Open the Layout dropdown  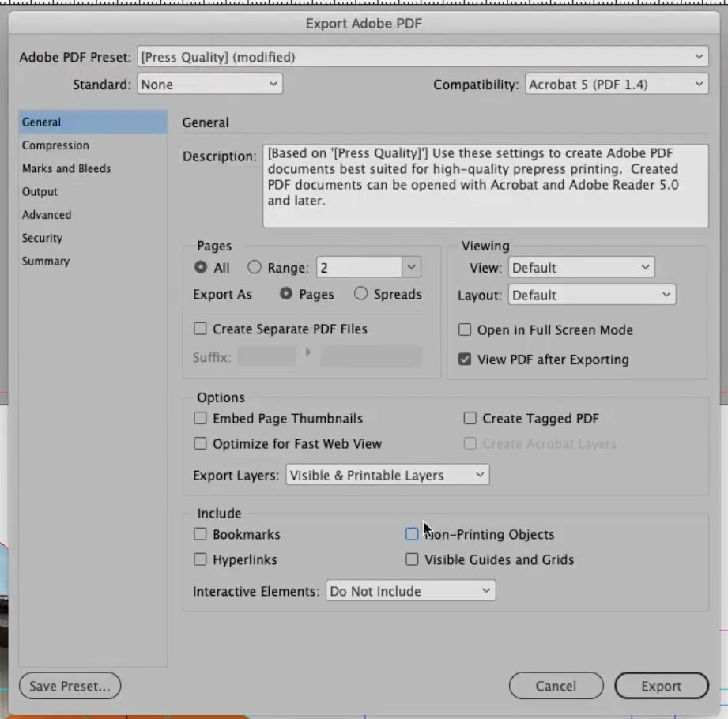(592, 295)
